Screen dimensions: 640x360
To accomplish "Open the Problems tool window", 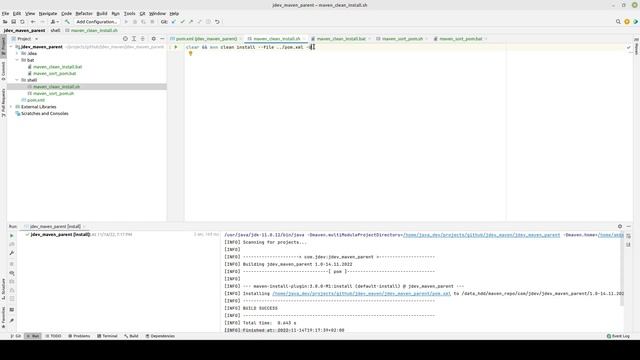I will (x=79, y=336).
